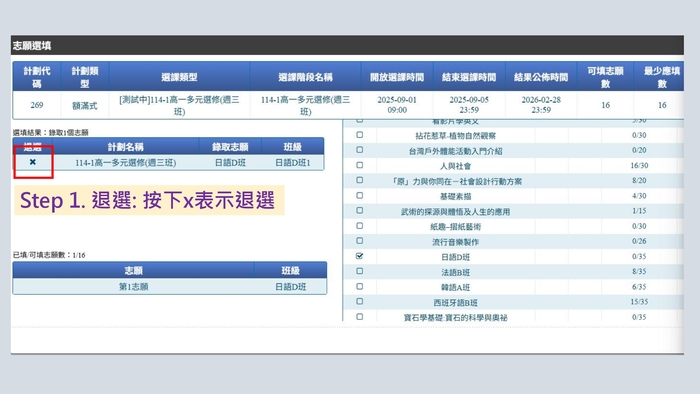
Task: Check the 西班牙語B班 checkbox
Action: (x=359, y=302)
